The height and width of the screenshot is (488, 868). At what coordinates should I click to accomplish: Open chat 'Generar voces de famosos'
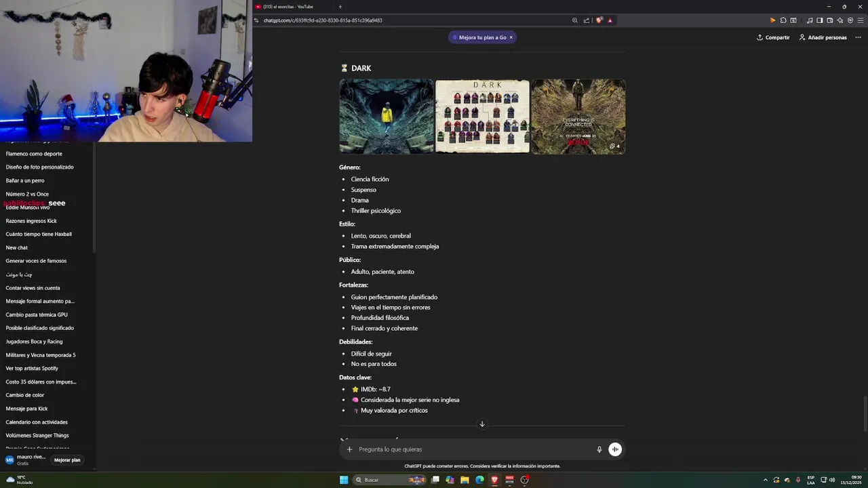coord(36,261)
